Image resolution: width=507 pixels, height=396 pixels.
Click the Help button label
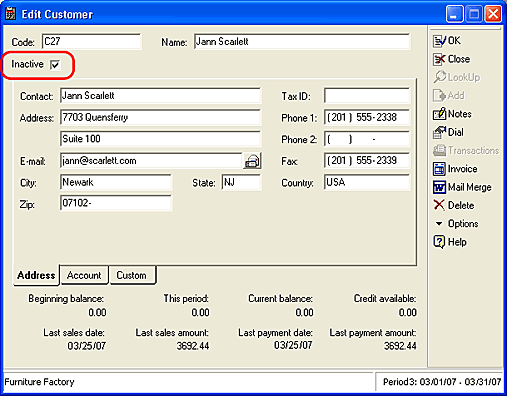tap(457, 242)
